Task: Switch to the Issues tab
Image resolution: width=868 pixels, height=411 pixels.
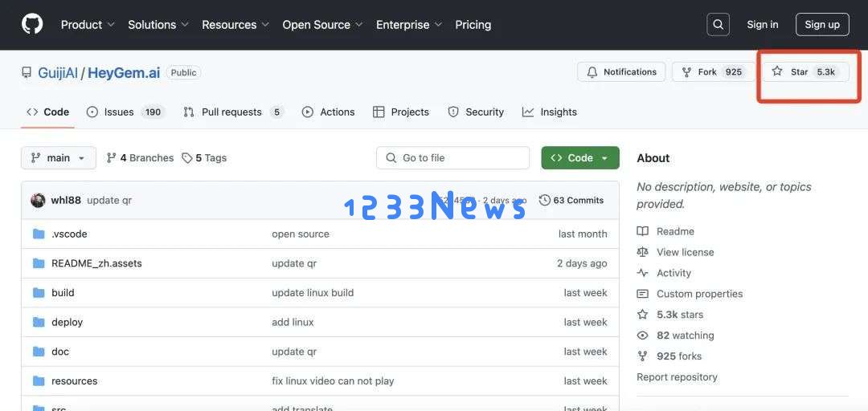Action: pyautogui.click(x=125, y=112)
